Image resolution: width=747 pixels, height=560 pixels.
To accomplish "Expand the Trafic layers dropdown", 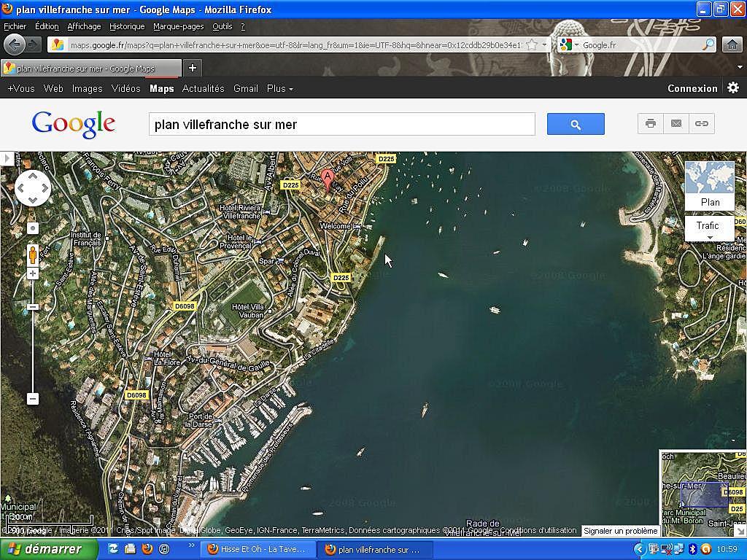I will pyautogui.click(x=709, y=228).
